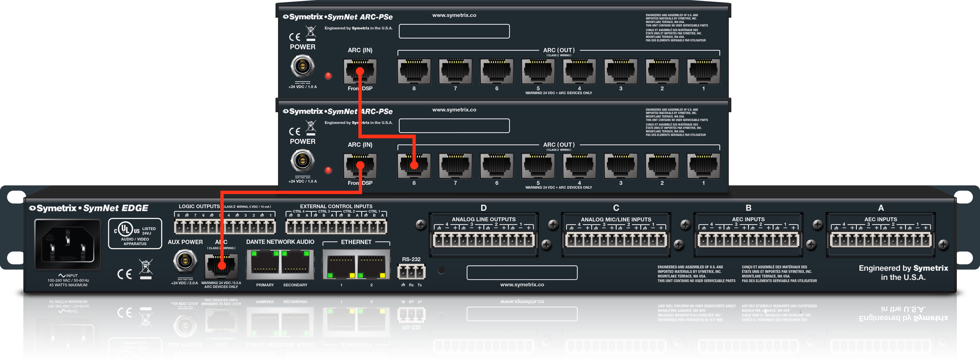The width and height of the screenshot is (980, 361).
Task: Click the DANTE NETWORK AUDIO label
Action: [x=280, y=242]
